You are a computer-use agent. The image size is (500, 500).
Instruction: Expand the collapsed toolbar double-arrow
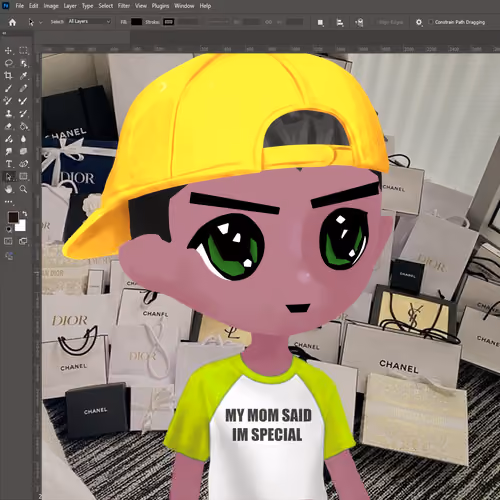point(4,33)
